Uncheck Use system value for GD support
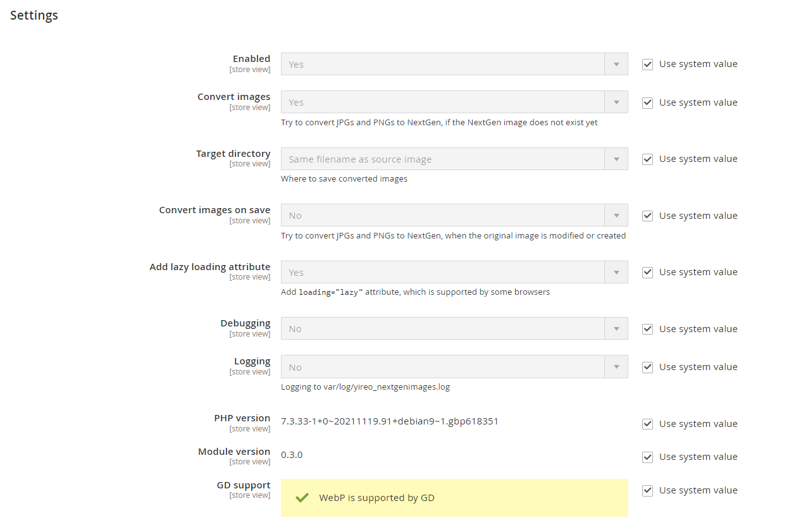 pyautogui.click(x=647, y=490)
